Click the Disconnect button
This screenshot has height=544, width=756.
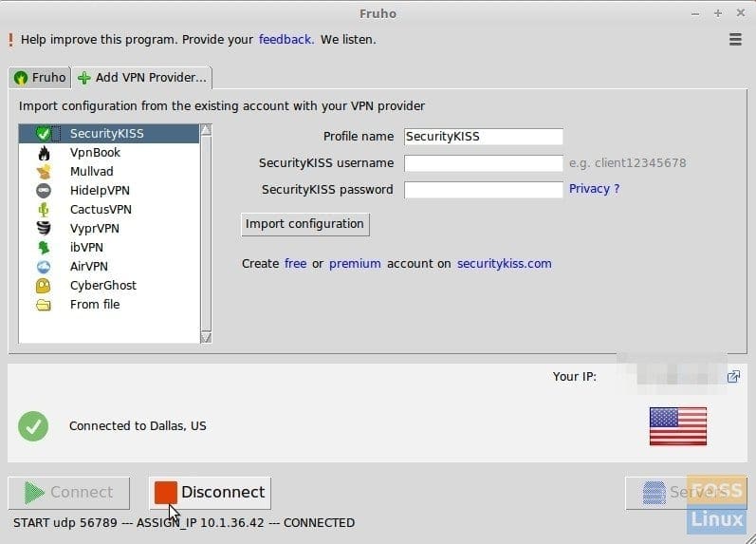point(210,493)
